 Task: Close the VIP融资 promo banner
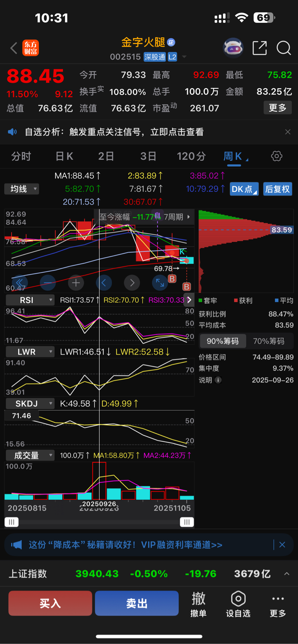282,545
